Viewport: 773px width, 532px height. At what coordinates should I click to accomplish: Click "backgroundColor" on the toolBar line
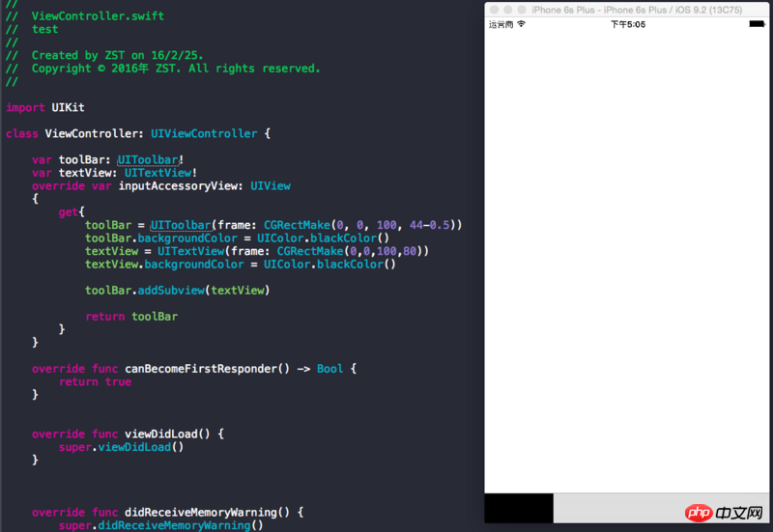pos(187,238)
